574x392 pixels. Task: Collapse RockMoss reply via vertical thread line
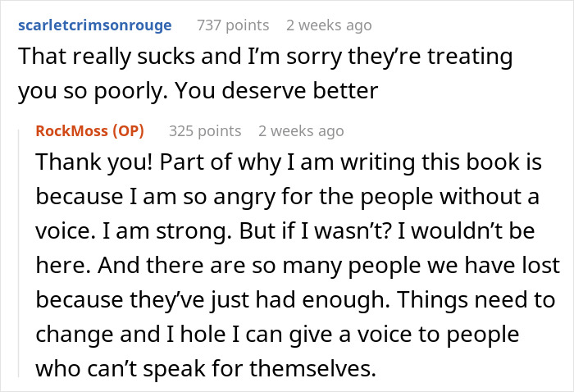coord(19,253)
